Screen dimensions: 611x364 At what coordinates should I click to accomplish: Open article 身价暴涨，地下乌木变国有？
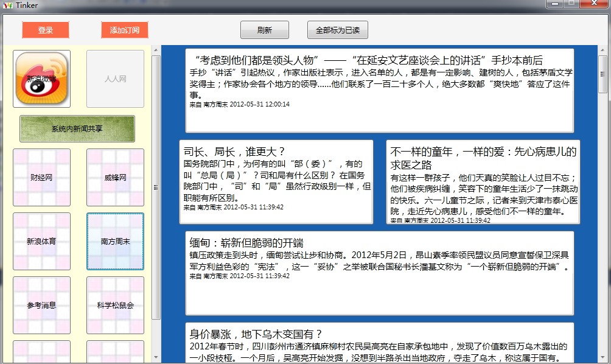[380, 343]
